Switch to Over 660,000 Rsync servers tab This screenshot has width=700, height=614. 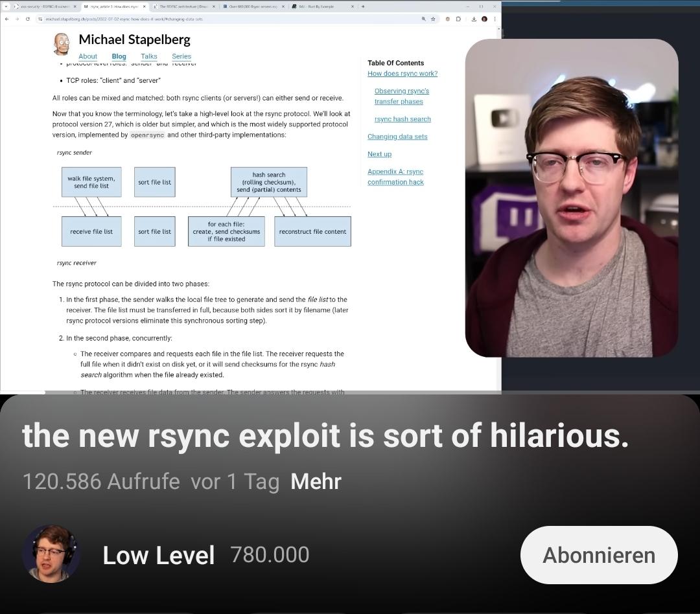click(x=253, y=6)
